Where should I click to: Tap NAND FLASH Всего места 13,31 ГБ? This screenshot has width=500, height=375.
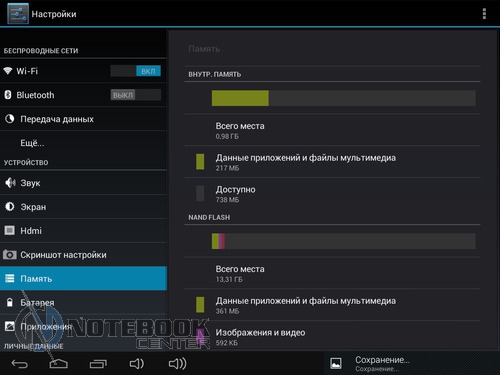click(x=332, y=273)
